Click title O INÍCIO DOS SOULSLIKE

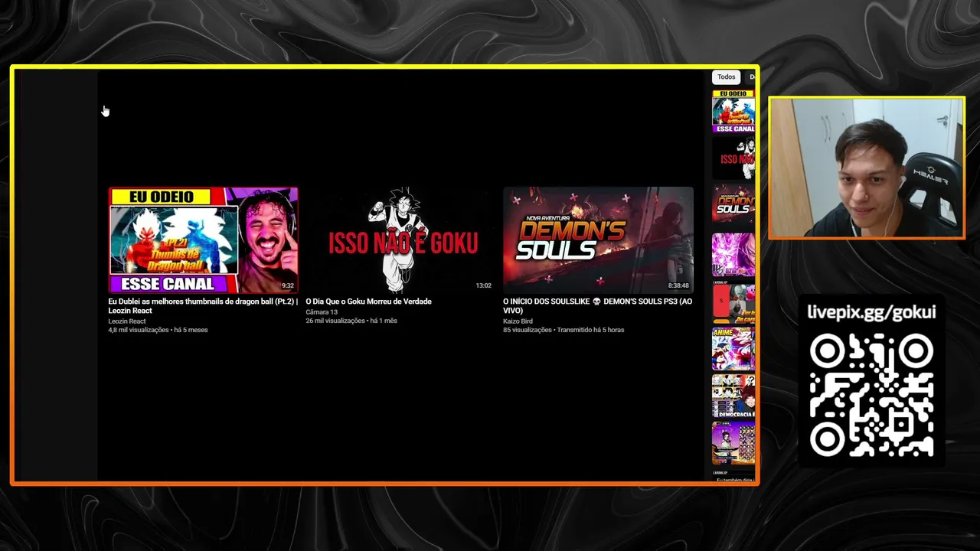click(597, 306)
